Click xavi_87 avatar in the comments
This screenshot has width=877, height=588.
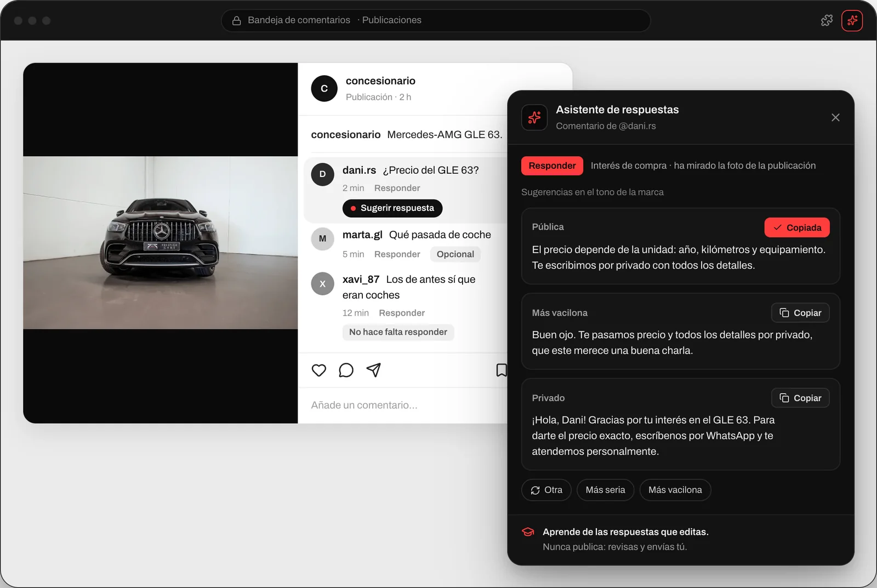pos(322,284)
